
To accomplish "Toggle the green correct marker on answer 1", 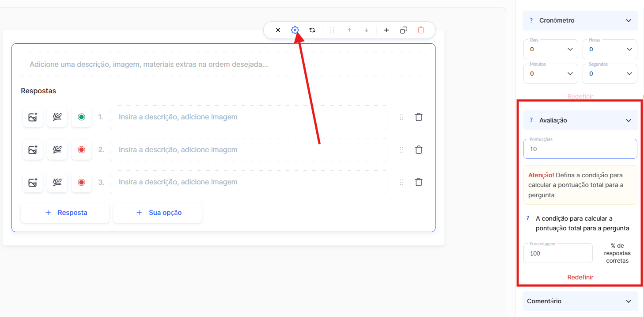I will click(81, 117).
